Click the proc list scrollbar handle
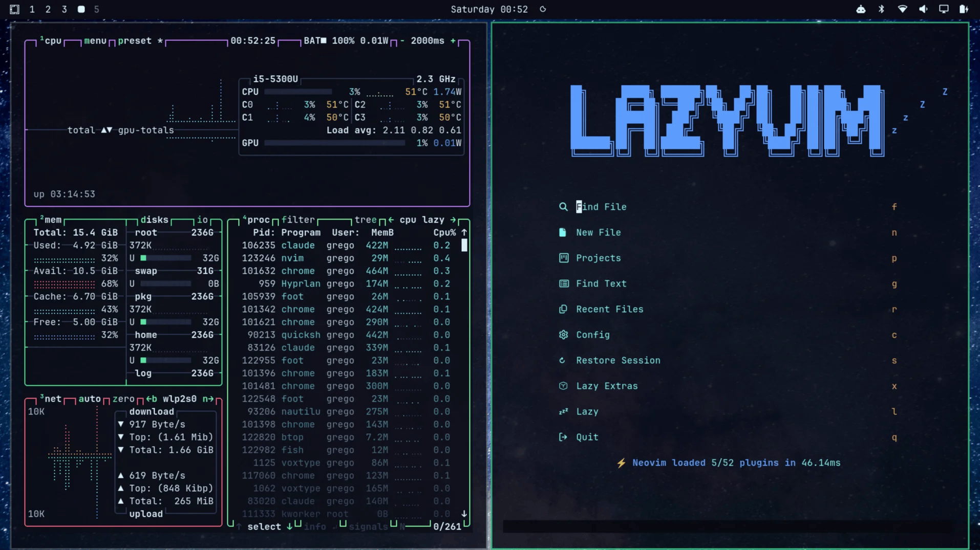980x550 pixels. tap(464, 245)
